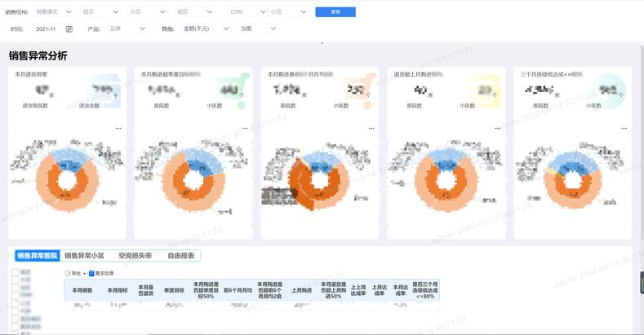Click the yellow store icon on 退货超上月购进 card
This screenshot has height=335, width=644.
(x=485, y=91)
